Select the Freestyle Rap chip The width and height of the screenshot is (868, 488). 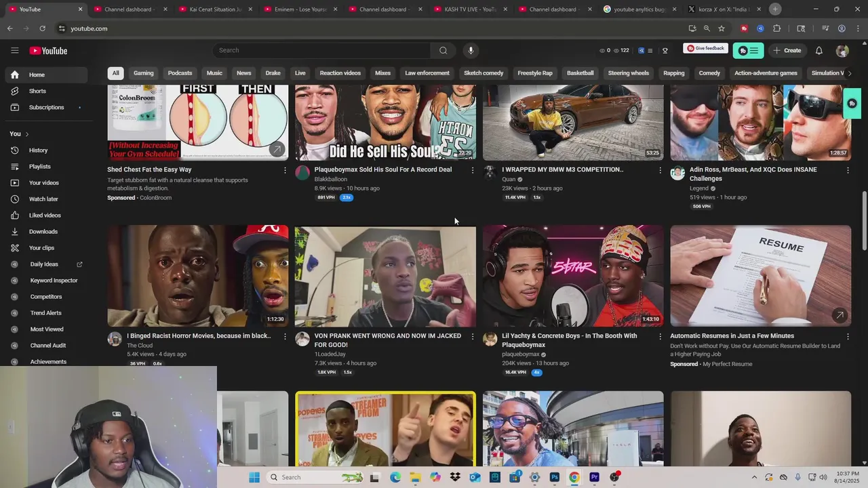(x=535, y=73)
